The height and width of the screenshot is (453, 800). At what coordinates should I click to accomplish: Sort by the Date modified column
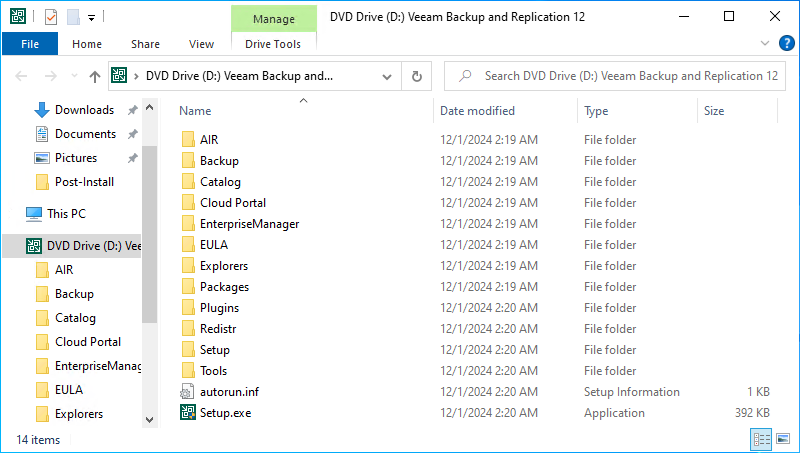point(478,111)
